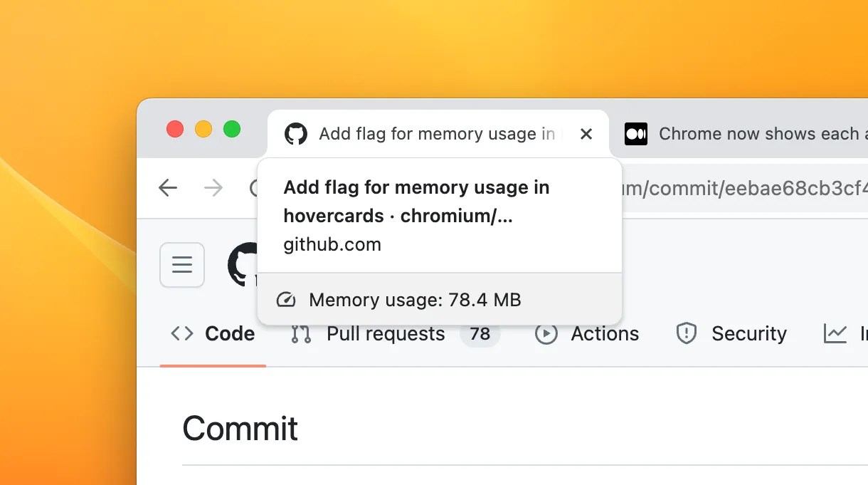Click the forward navigation arrow
Viewport: 868px width, 485px height.
(213, 187)
